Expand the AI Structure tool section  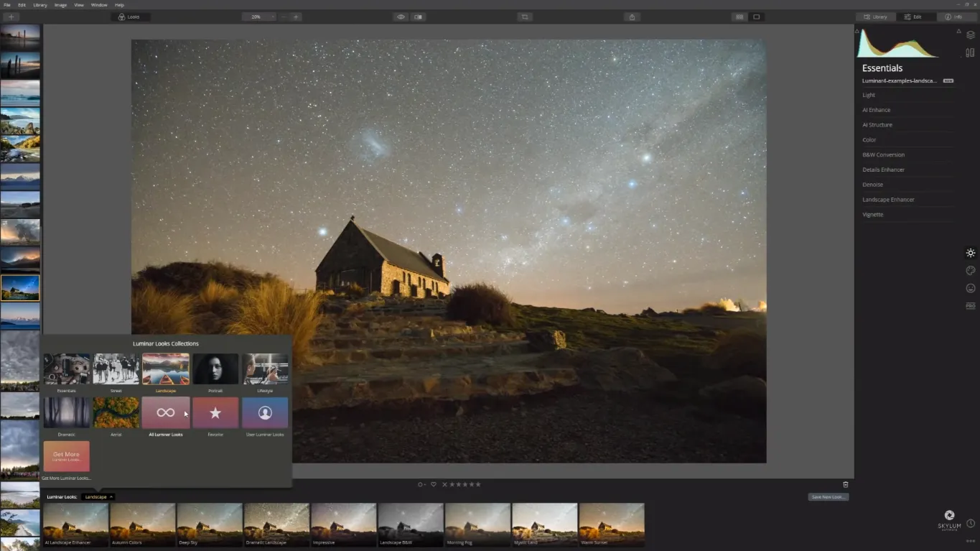pos(877,125)
